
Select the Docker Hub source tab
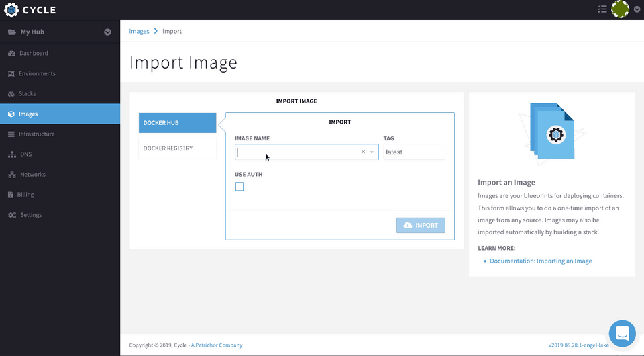point(177,123)
